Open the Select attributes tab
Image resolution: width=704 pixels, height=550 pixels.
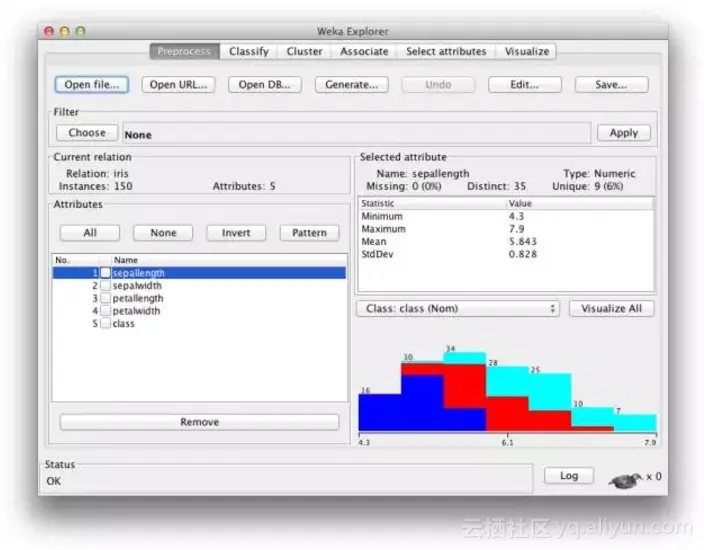click(x=446, y=51)
